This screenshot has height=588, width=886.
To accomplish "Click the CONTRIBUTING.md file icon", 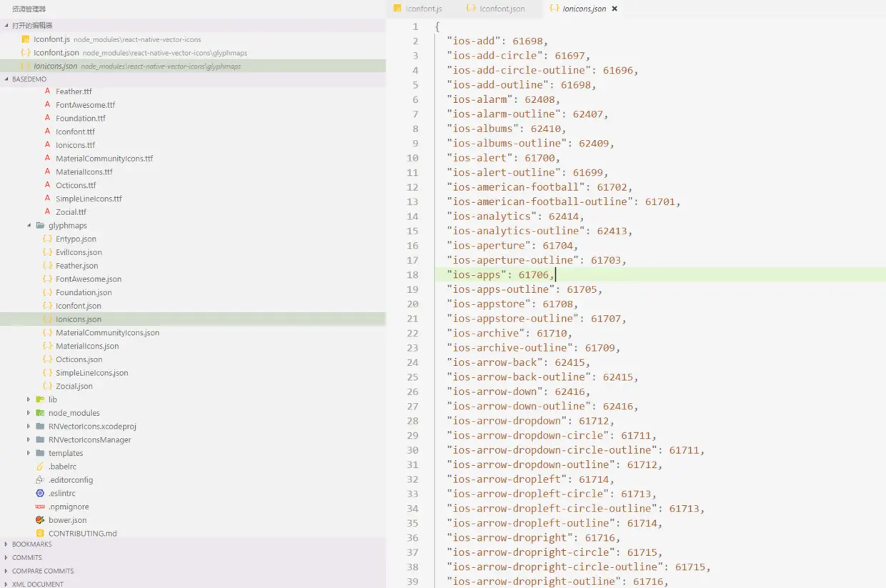I will pyautogui.click(x=40, y=534).
